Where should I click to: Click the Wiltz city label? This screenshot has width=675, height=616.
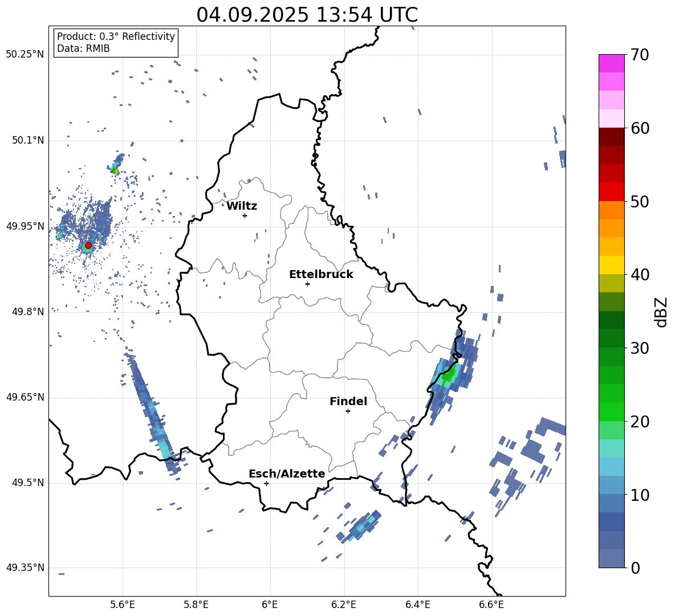(x=242, y=206)
